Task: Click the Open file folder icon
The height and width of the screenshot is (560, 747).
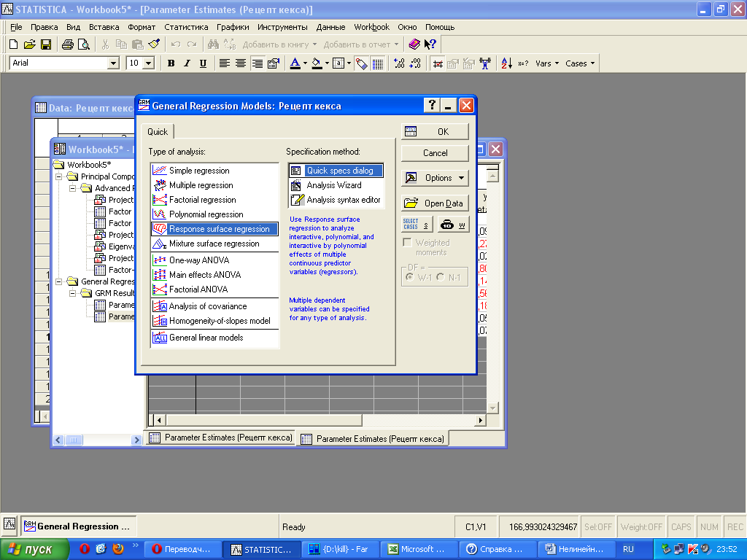Action: (29, 44)
